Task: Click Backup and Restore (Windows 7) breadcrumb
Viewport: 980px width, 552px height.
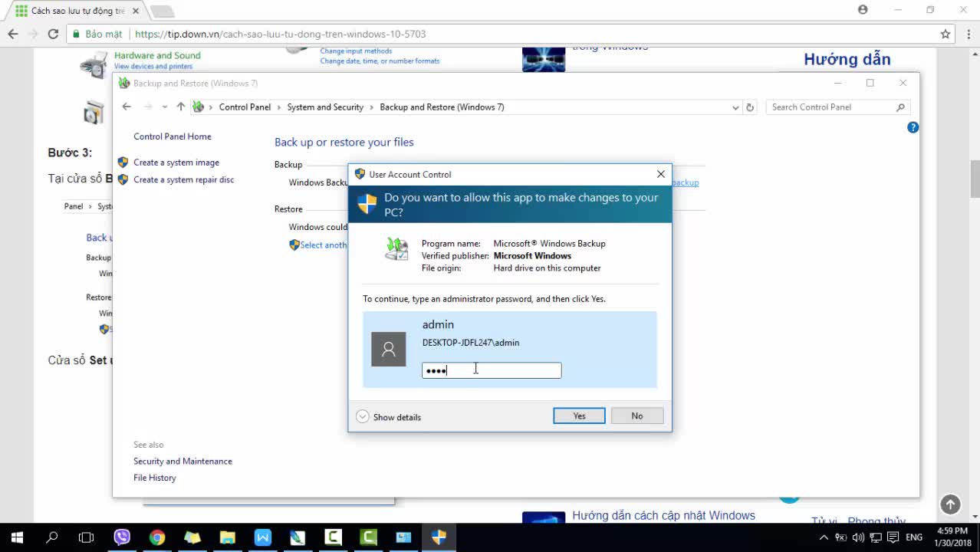Action: tap(442, 107)
